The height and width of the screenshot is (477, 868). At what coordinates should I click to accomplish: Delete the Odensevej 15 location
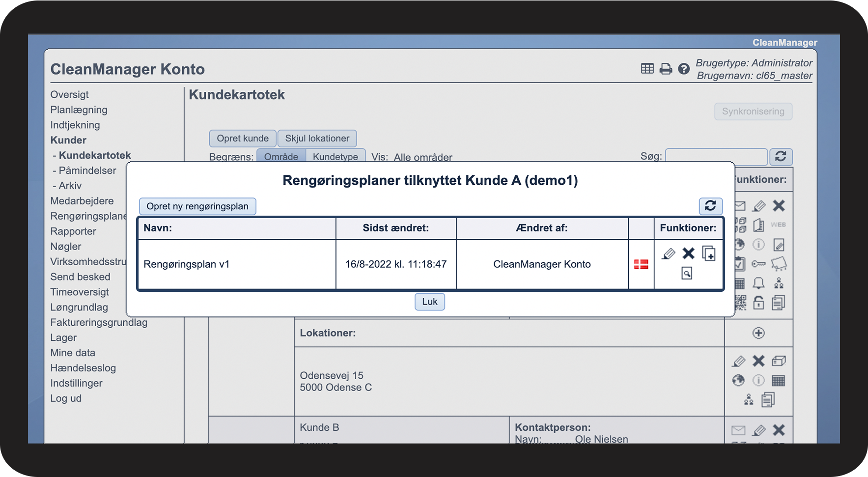pyautogui.click(x=758, y=361)
